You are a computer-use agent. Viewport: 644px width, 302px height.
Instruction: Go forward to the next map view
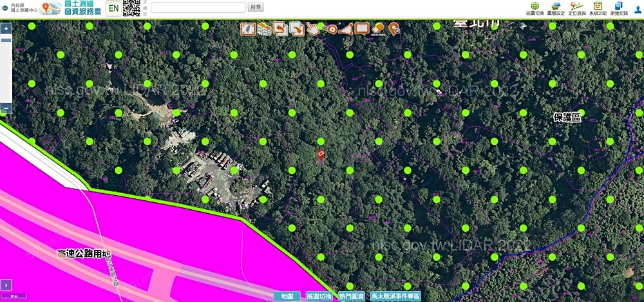coord(296,28)
